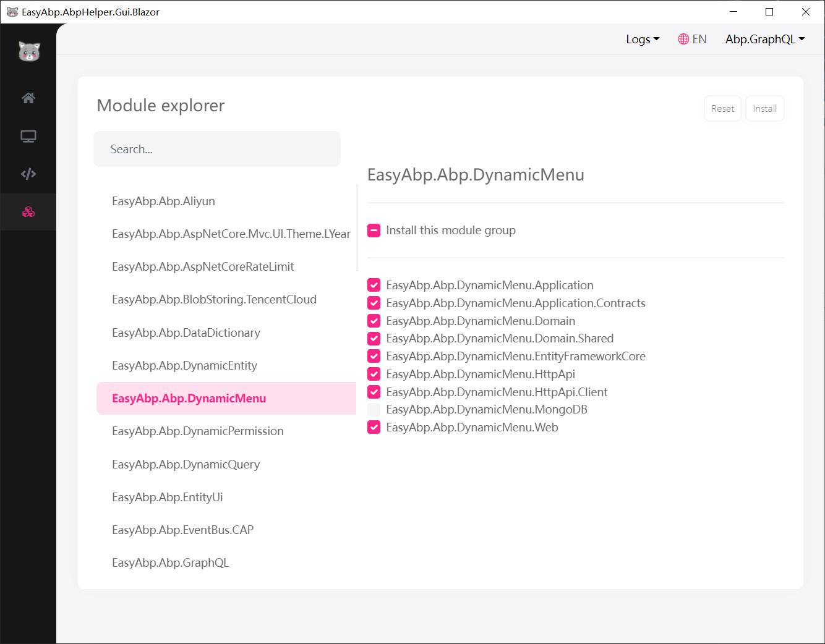Screen dimensions: 825x644
Task: Uncheck DynamicMenu.Application.Contracts module
Action: 374,303
